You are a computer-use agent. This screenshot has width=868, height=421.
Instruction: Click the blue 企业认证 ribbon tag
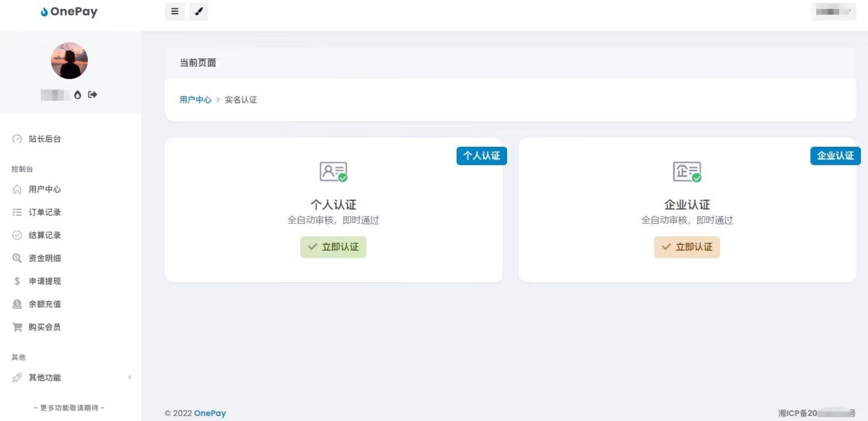pos(836,156)
